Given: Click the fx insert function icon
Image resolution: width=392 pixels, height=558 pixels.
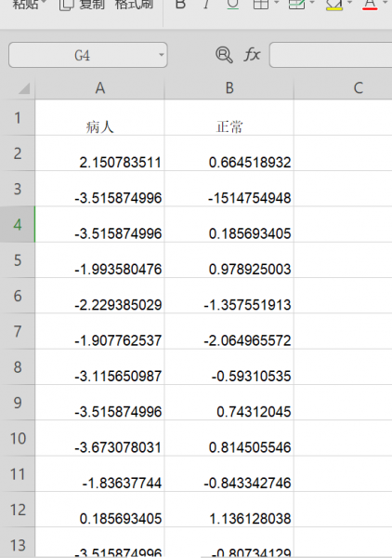Looking at the screenshot, I should click(x=252, y=55).
